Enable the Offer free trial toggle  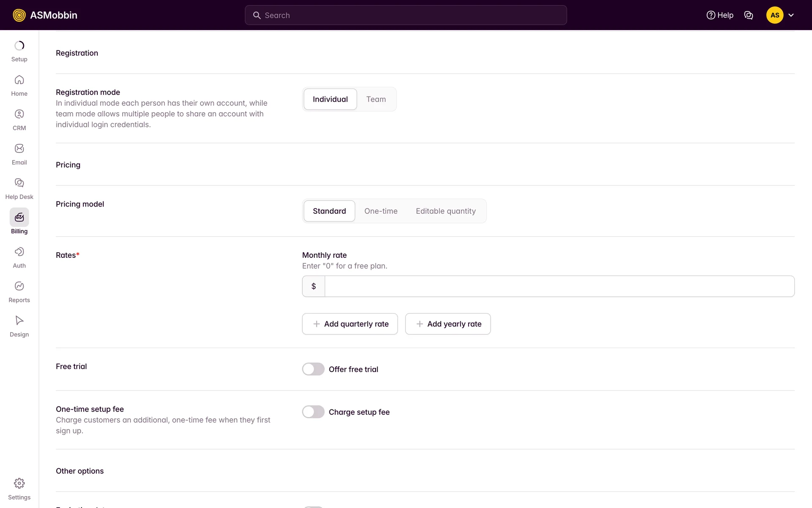click(x=313, y=369)
